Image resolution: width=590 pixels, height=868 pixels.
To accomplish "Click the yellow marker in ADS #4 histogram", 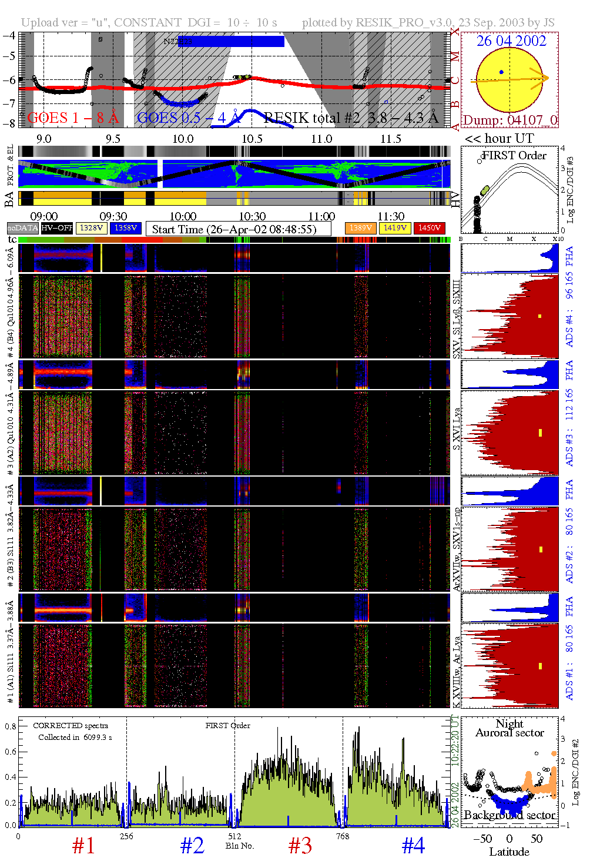I will [539, 317].
